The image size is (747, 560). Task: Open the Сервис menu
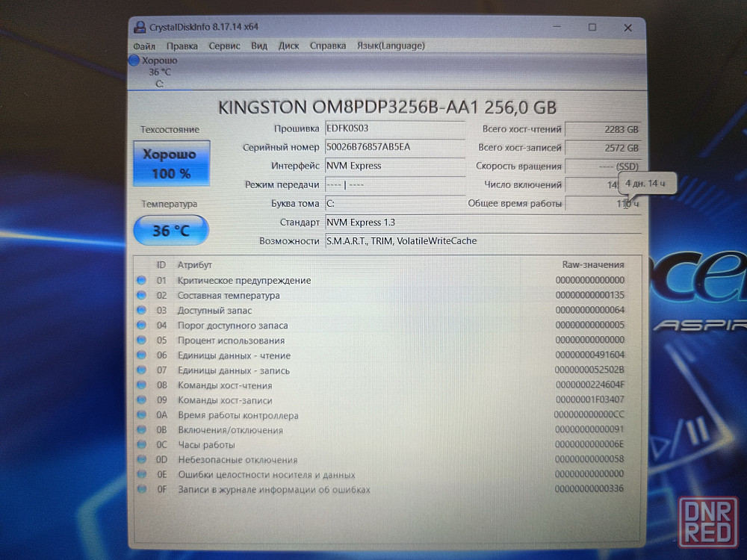point(224,46)
